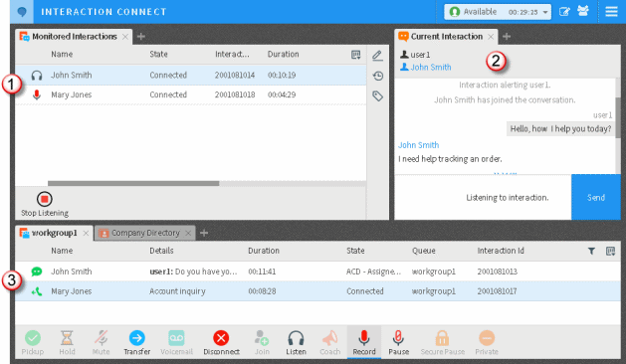This screenshot has width=626, height=364.
Task: Select the Transfer toolbar icon
Action: pyautogui.click(x=137, y=343)
